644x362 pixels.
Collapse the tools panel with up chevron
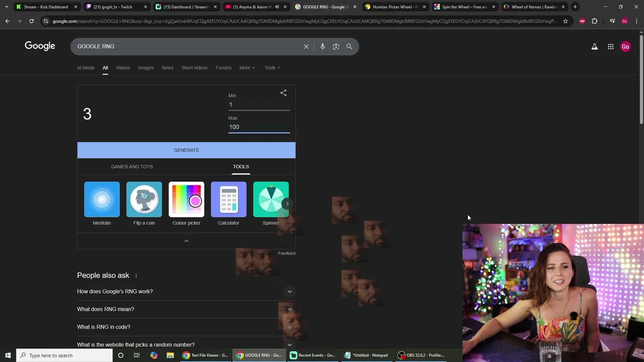pos(186,241)
